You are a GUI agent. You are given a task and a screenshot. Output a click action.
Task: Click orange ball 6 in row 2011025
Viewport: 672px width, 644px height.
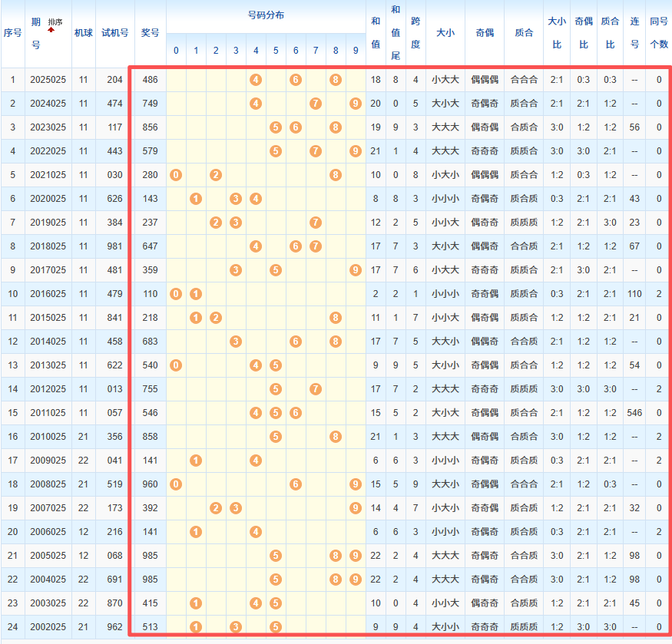coord(296,413)
